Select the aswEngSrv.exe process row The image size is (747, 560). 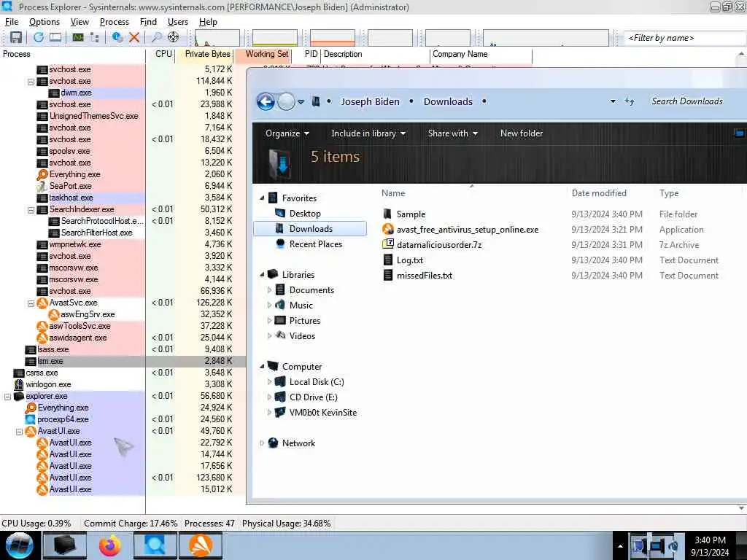point(88,314)
